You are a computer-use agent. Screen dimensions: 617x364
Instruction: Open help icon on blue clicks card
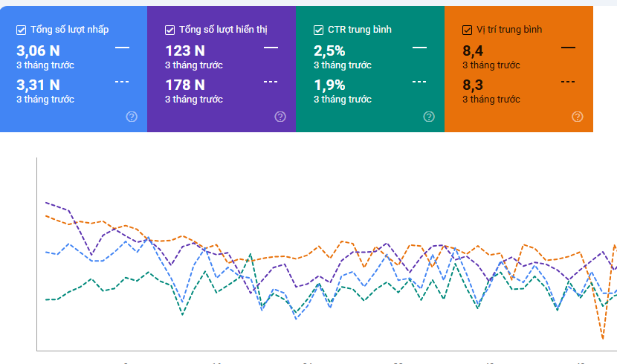(x=132, y=117)
